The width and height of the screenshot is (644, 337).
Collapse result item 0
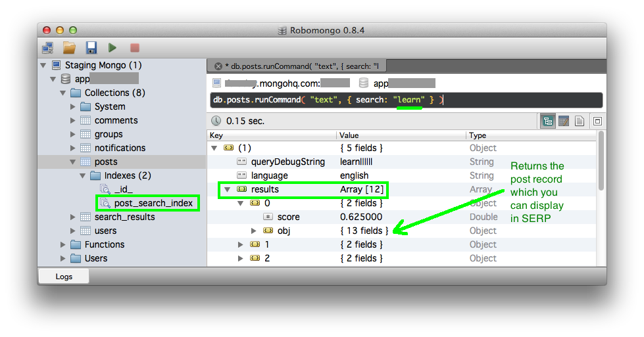click(240, 204)
